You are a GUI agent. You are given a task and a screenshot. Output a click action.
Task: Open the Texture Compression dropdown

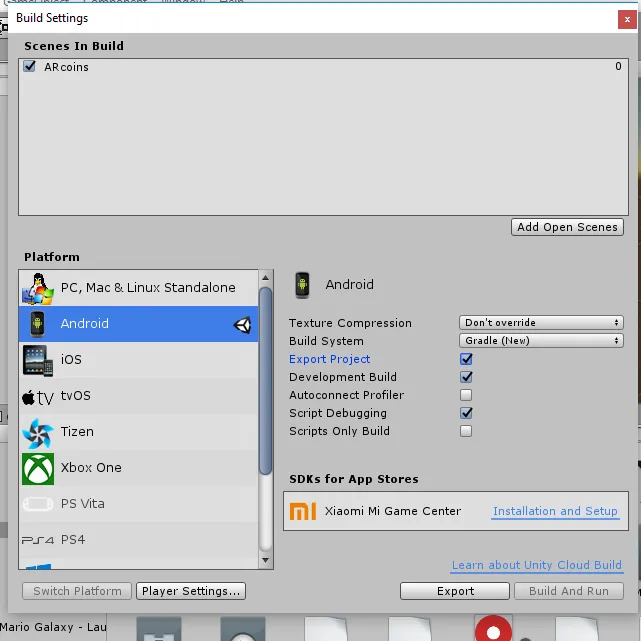pos(541,323)
